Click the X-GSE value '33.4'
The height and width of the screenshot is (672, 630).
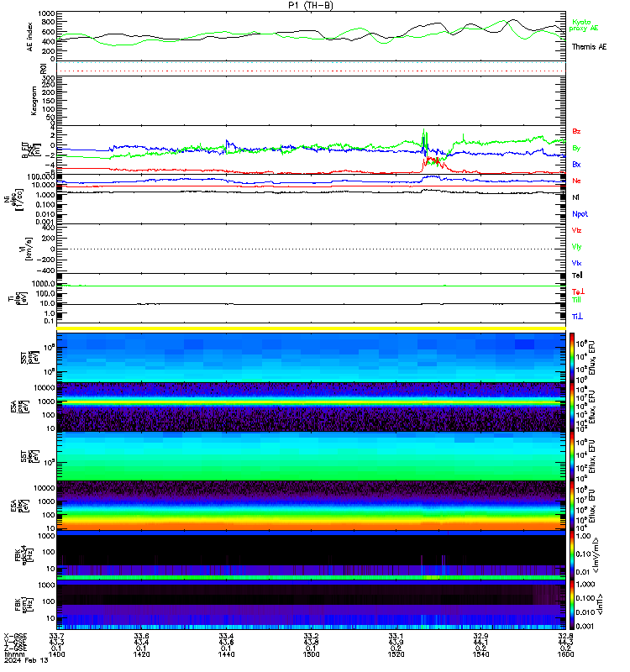click(x=226, y=637)
